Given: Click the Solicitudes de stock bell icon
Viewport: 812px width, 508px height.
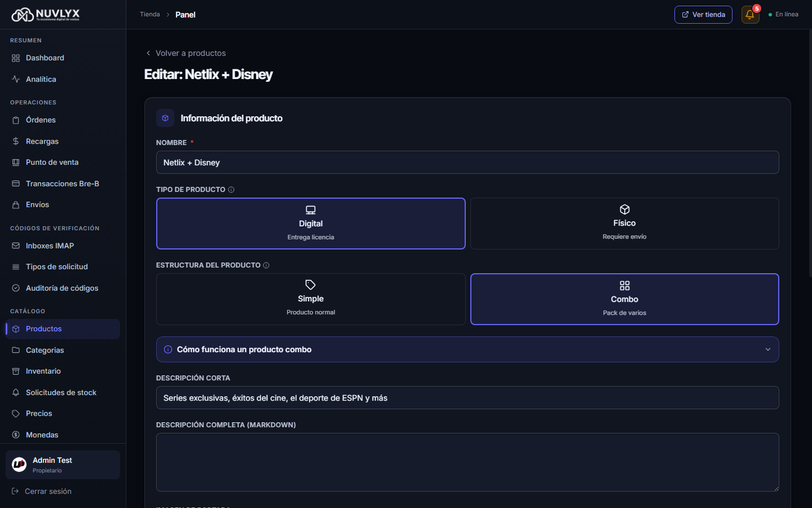Looking at the screenshot, I should 16,392.
